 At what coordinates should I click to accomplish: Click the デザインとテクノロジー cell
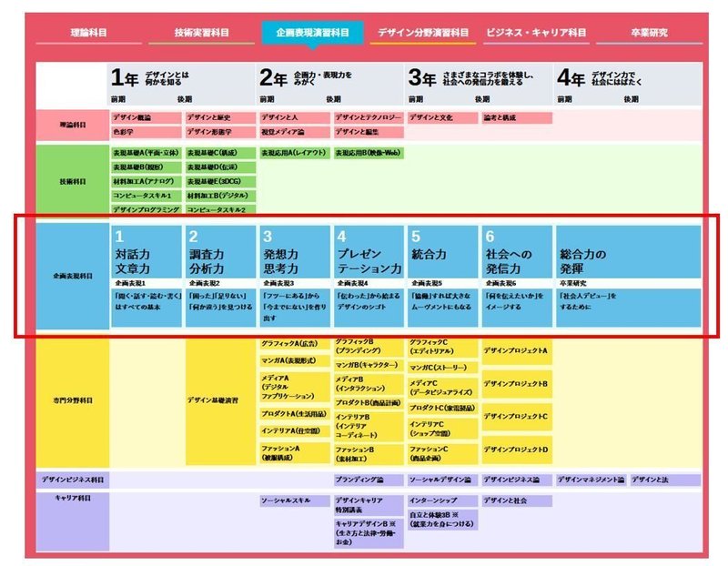[369, 118]
